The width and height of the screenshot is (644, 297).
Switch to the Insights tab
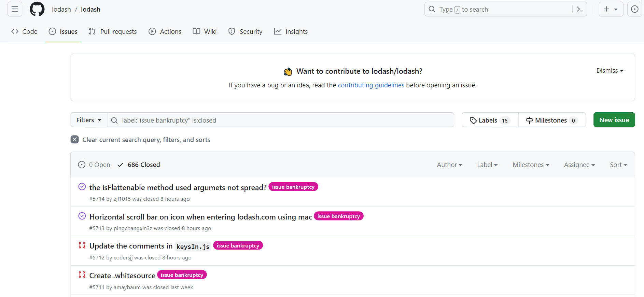291,31
